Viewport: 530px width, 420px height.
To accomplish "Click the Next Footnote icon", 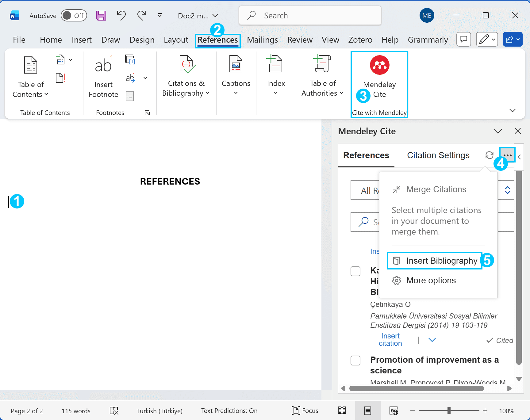I will [x=130, y=78].
